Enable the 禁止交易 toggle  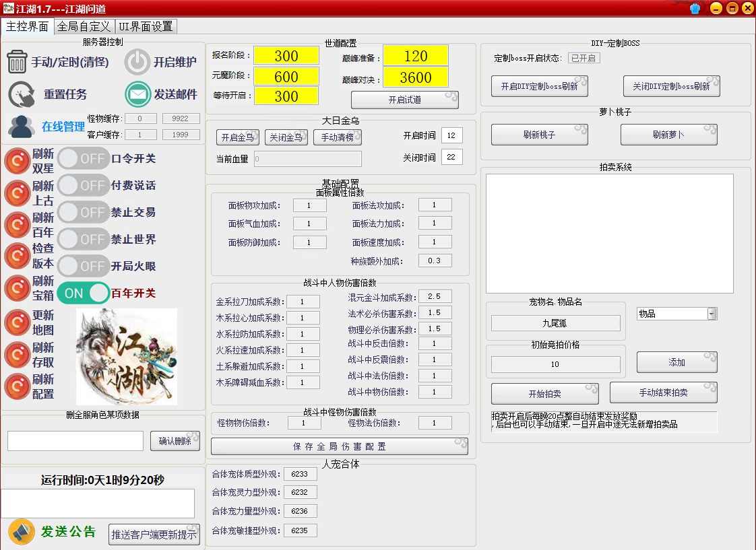[x=84, y=212]
